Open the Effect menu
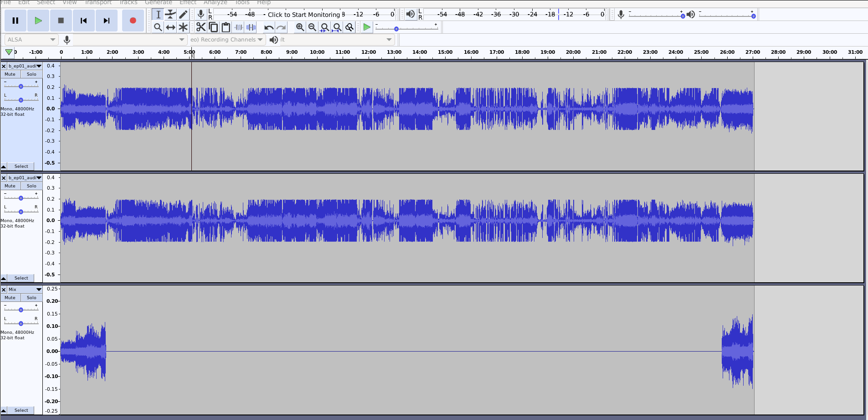 coord(188,3)
